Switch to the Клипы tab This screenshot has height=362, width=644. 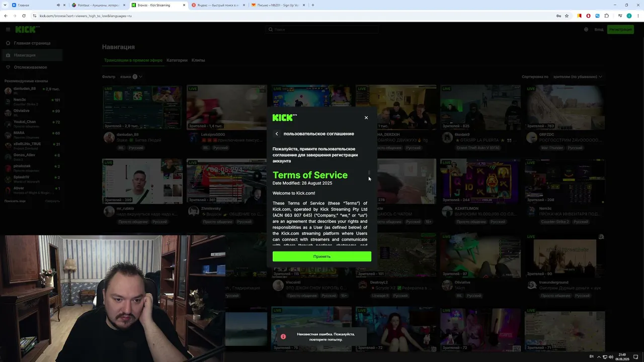[198, 60]
